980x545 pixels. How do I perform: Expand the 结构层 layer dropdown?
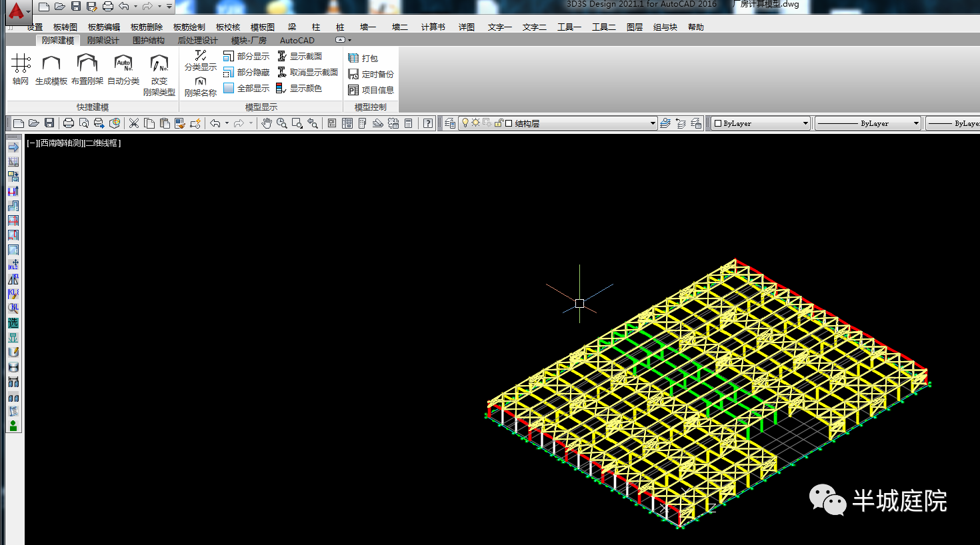653,123
